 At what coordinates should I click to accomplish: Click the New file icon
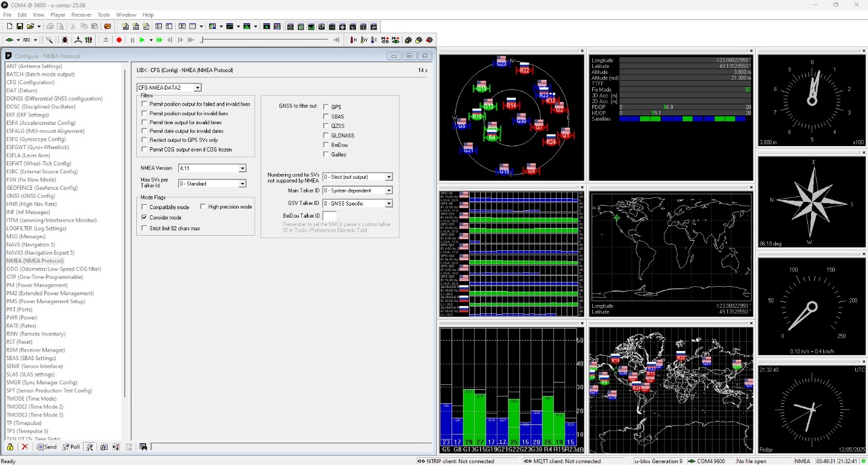(x=10, y=26)
